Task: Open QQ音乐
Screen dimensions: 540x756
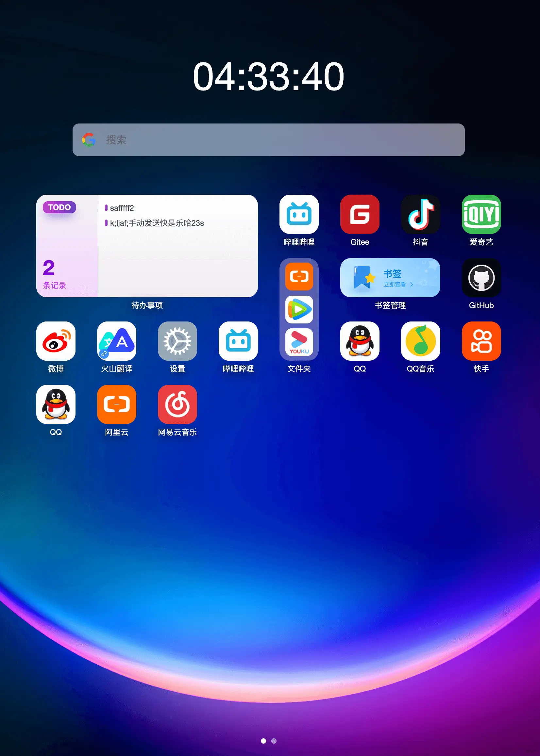Action: pos(421,341)
